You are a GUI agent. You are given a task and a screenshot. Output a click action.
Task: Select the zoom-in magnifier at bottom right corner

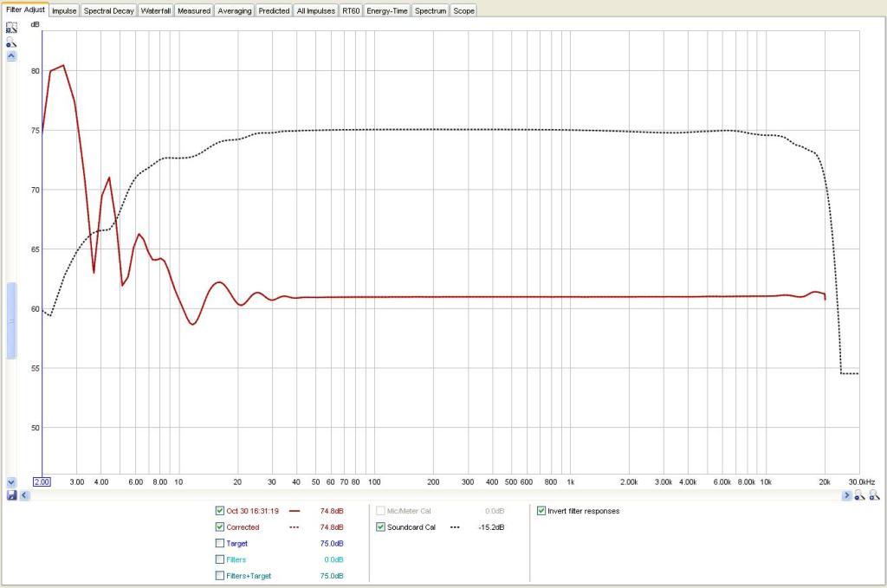[x=873, y=496]
